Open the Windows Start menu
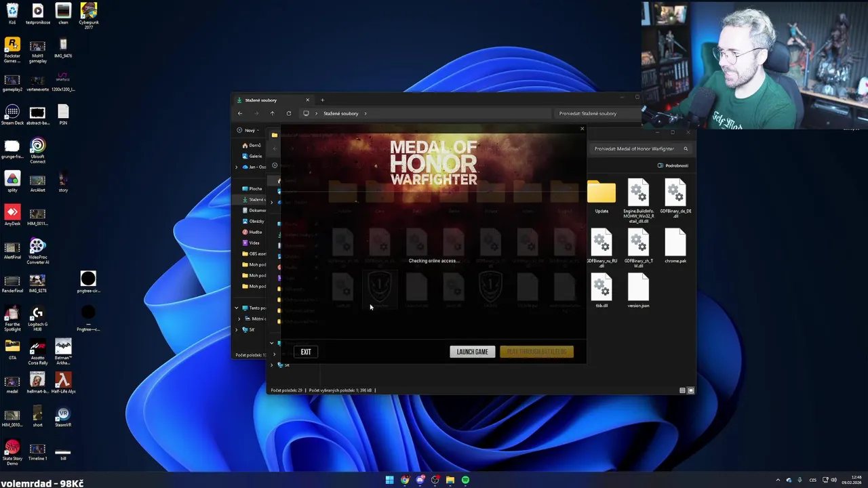The width and height of the screenshot is (868, 488). tap(389, 480)
